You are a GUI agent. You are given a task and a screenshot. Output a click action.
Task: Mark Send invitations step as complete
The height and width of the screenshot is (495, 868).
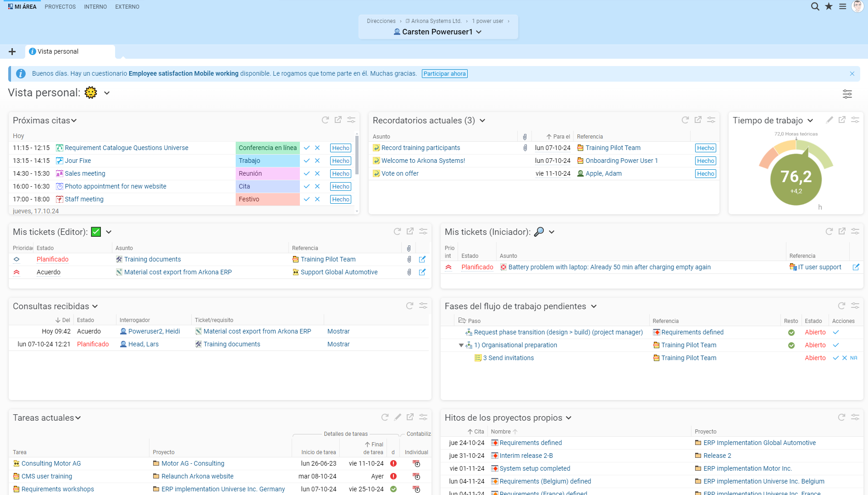[x=835, y=358]
